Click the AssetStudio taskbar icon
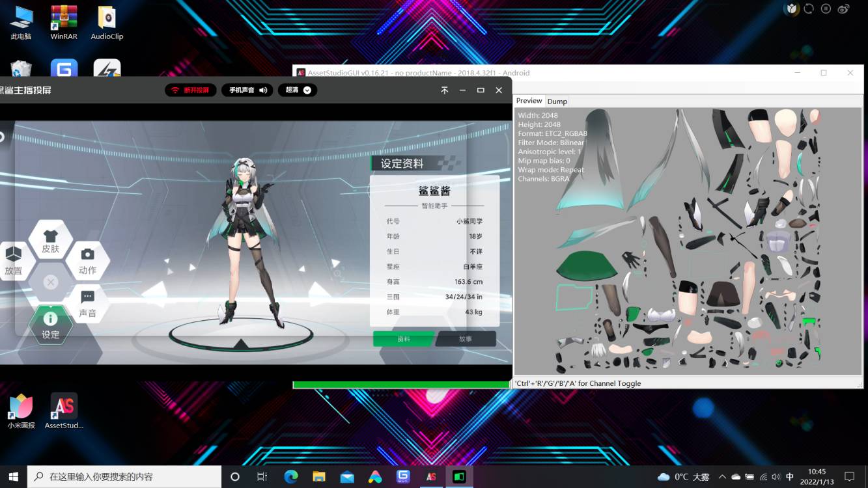 point(431,476)
